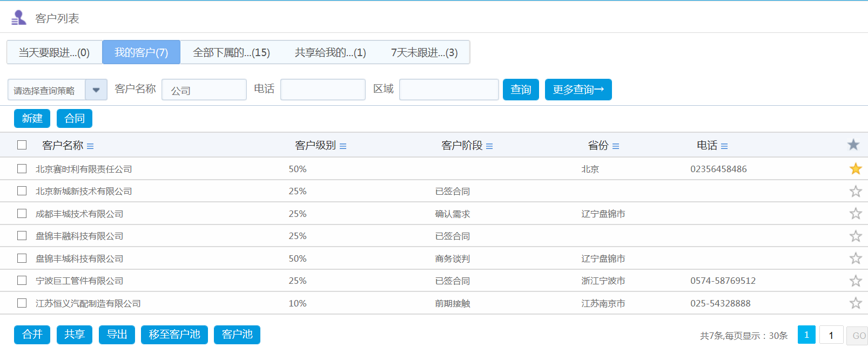Focus the 电话 search input field
The image size is (868, 361).
[x=323, y=90]
